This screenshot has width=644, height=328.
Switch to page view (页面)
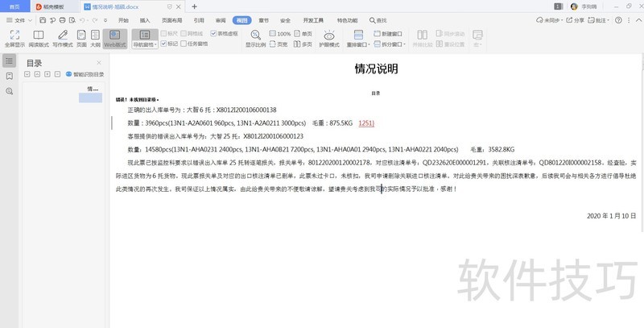(x=81, y=39)
